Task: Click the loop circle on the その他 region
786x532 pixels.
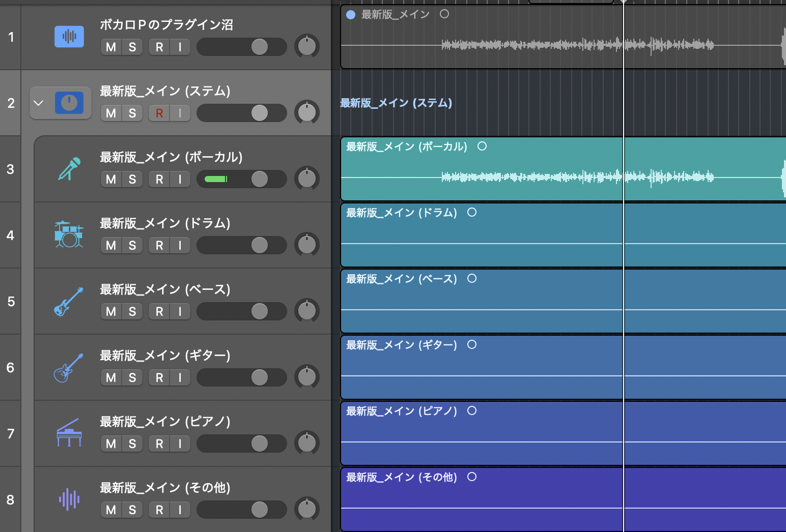Action: tap(472, 477)
